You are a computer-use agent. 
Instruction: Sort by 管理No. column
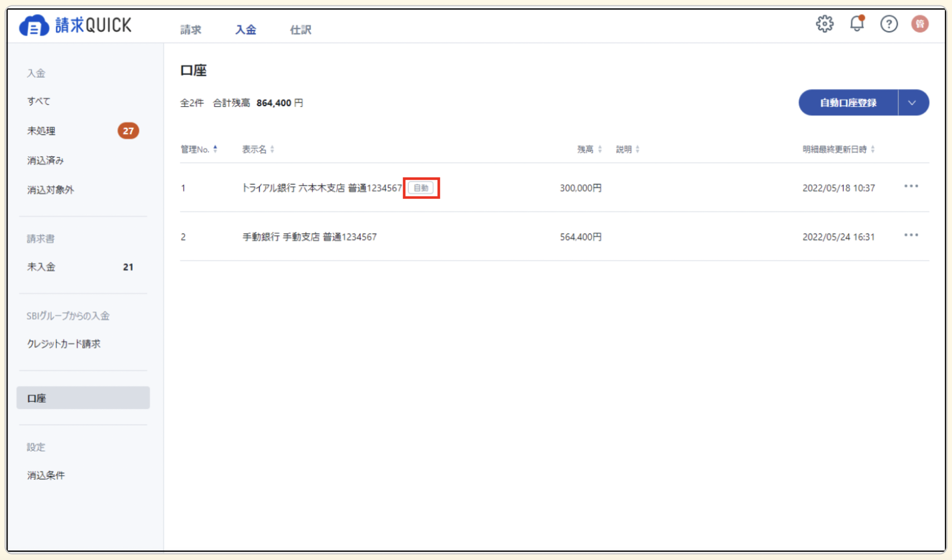[199, 149]
